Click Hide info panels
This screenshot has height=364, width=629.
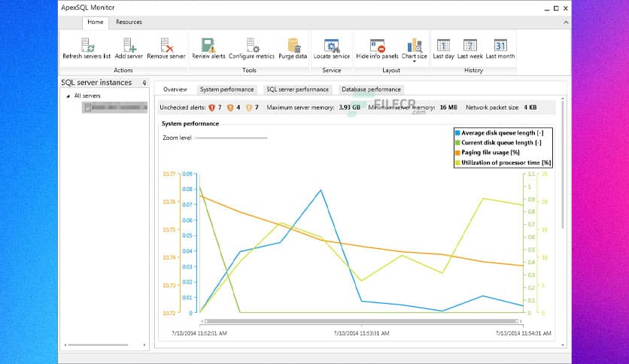click(377, 48)
